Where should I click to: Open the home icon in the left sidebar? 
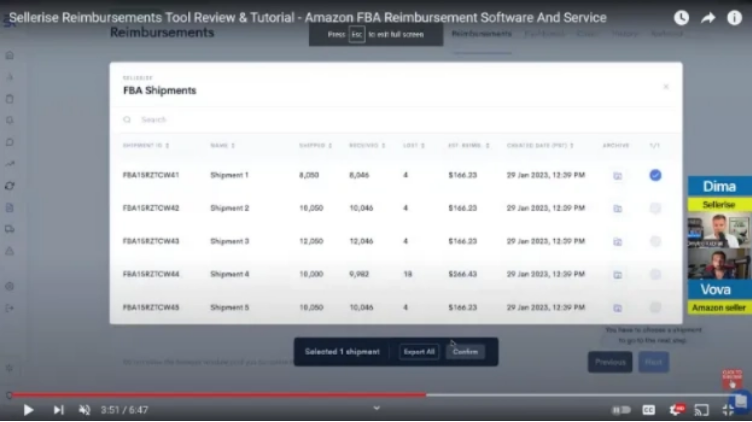click(x=10, y=56)
